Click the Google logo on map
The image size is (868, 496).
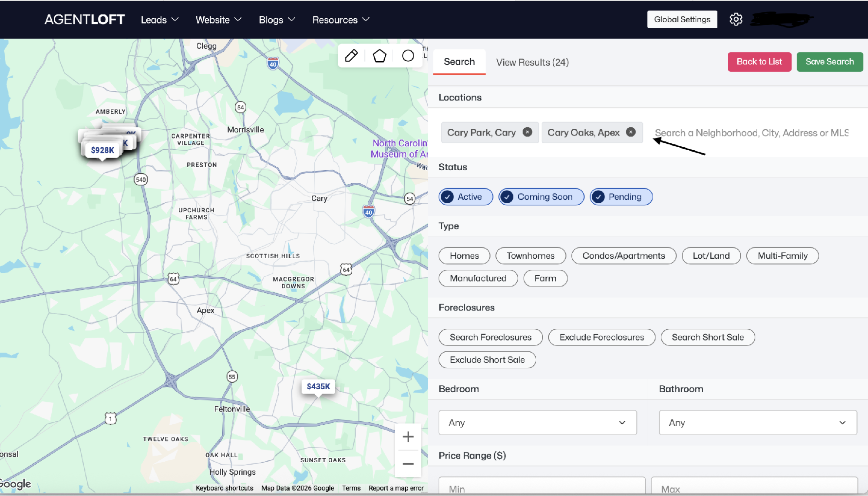point(16,484)
